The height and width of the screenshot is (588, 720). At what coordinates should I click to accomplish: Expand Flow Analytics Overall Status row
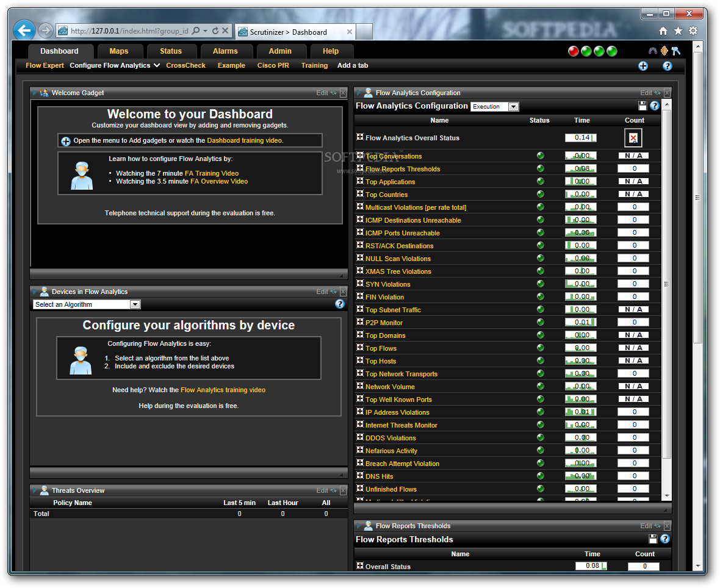point(360,137)
